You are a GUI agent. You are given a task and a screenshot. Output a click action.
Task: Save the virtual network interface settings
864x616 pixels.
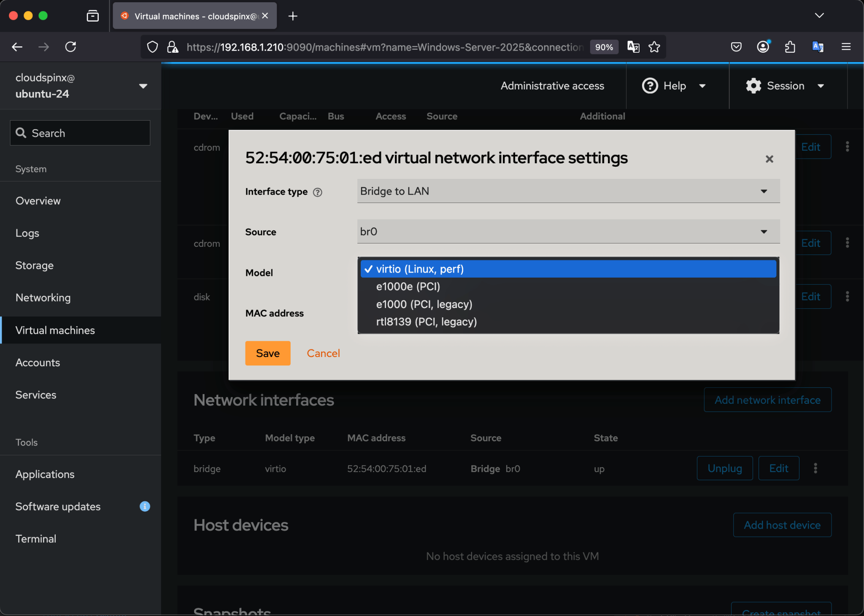click(x=267, y=353)
